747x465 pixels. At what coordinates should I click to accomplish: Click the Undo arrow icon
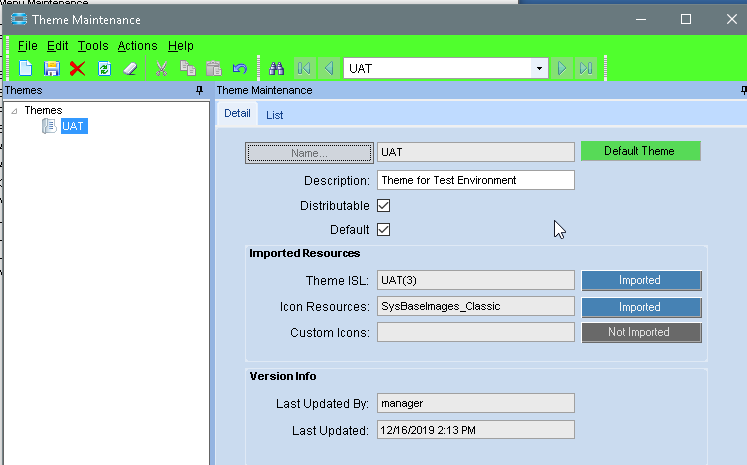(240, 69)
